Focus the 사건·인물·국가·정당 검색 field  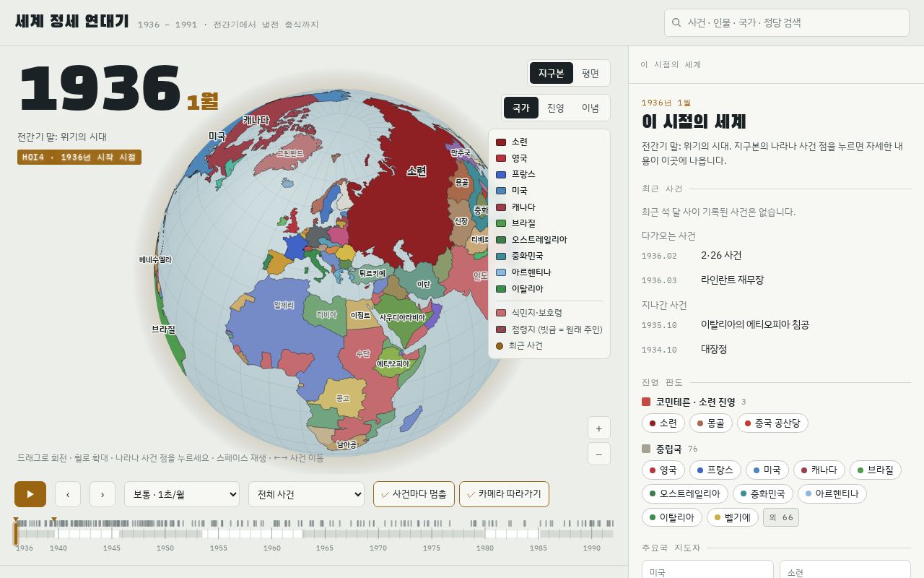click(x=787, y=22)
